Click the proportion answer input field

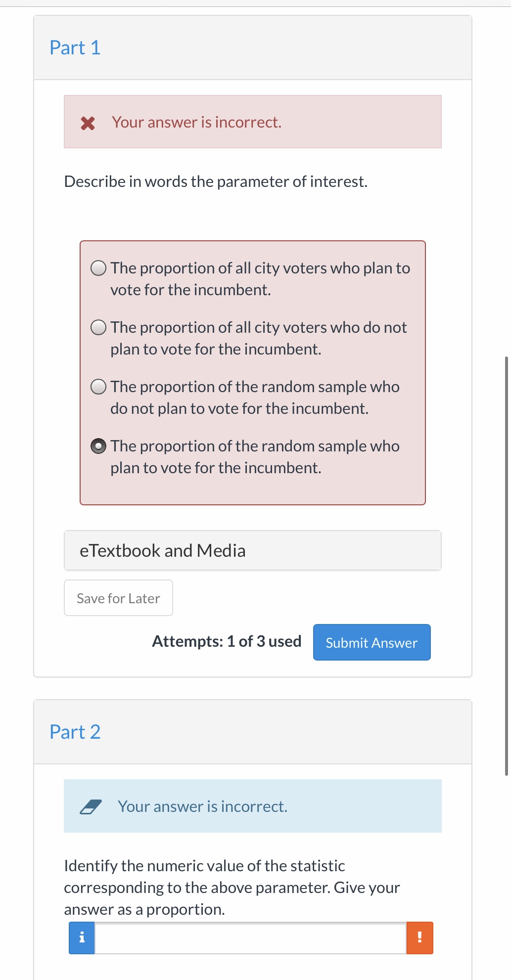tap(250, 937)
